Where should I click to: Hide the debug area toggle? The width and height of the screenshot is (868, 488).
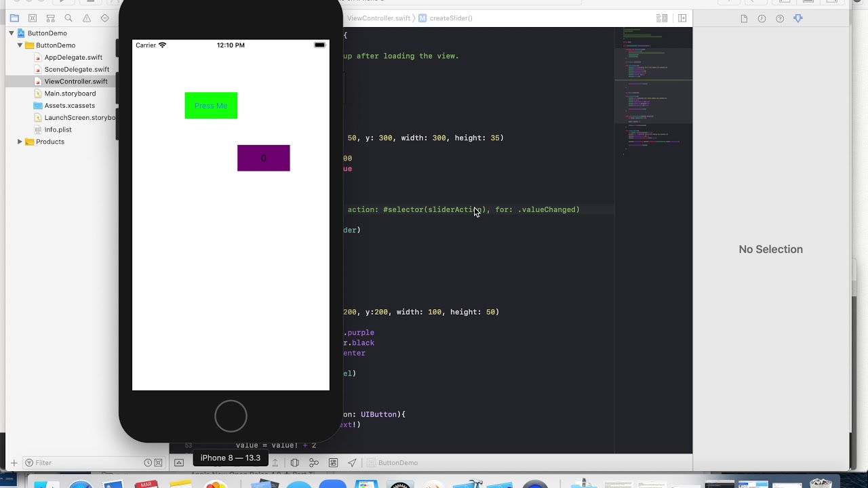(179, 463)
